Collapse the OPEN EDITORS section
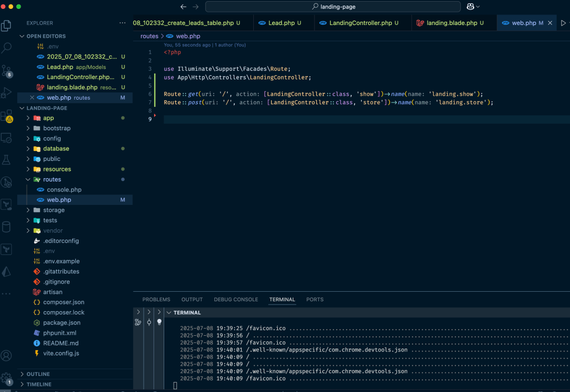Screen dimensions: 570x392 pos(46,36)
